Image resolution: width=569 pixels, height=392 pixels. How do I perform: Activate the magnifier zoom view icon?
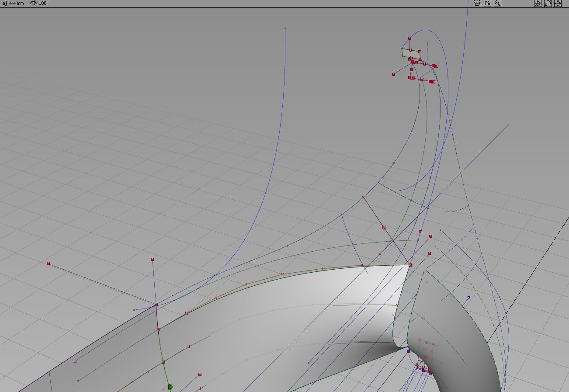click(497, 3)
